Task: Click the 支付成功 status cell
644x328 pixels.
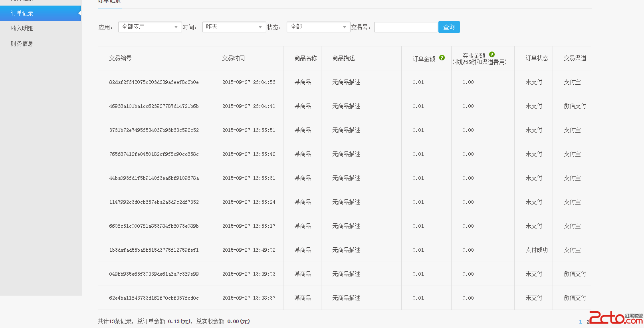Action: click(536, 250)
